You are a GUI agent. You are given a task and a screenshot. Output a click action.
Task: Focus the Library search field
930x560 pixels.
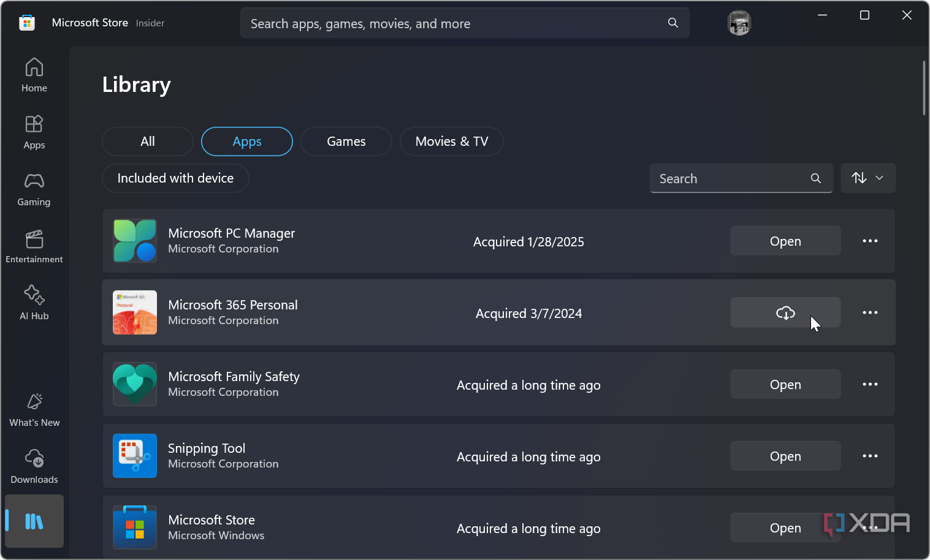click(741, 178)
